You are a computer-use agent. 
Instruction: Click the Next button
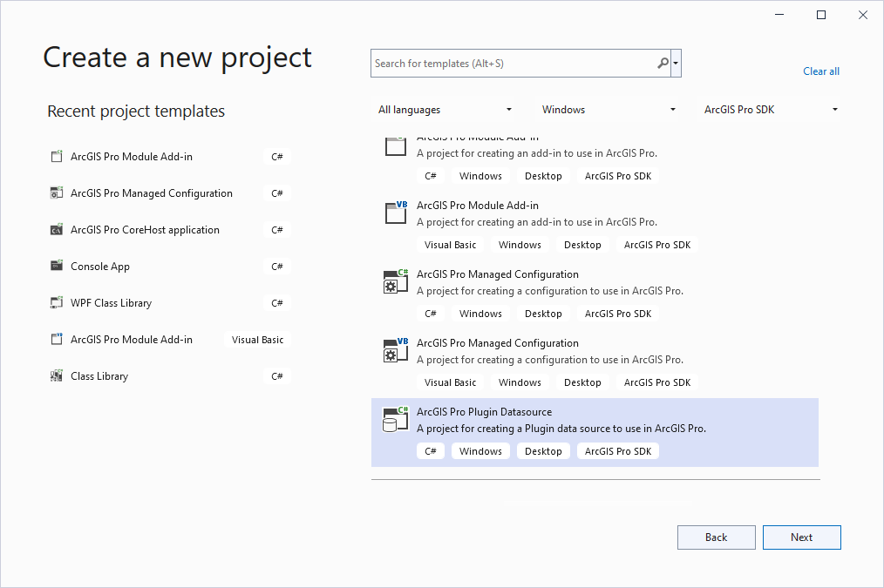(801, 537)
